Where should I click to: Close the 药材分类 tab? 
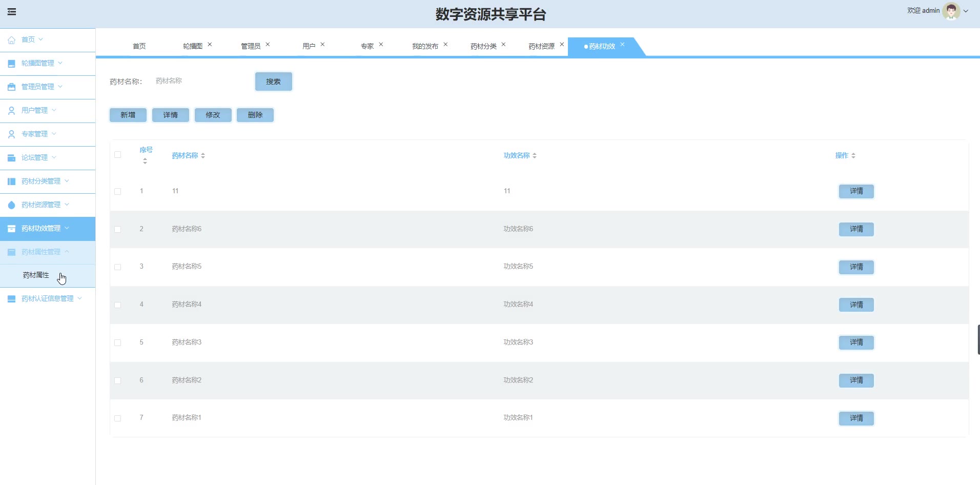click(x=503, y=45)
